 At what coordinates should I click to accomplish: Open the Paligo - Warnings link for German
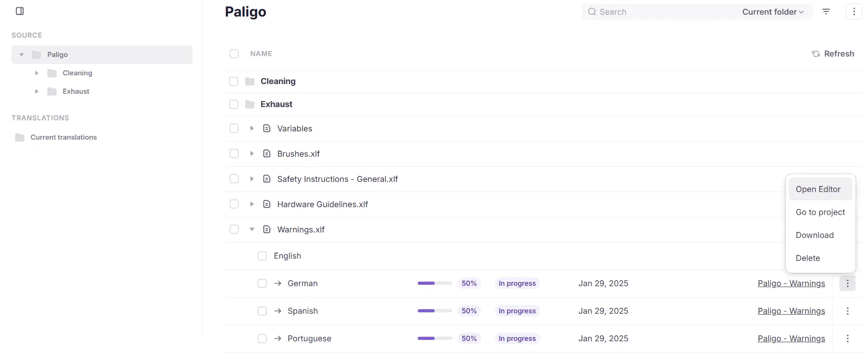pos(791,283)
